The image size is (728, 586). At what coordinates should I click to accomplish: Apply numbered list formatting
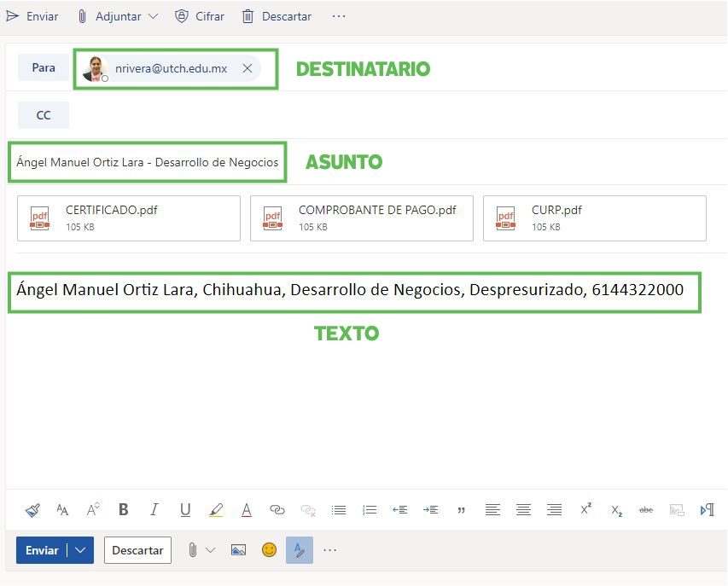click(x=370, y=509)
